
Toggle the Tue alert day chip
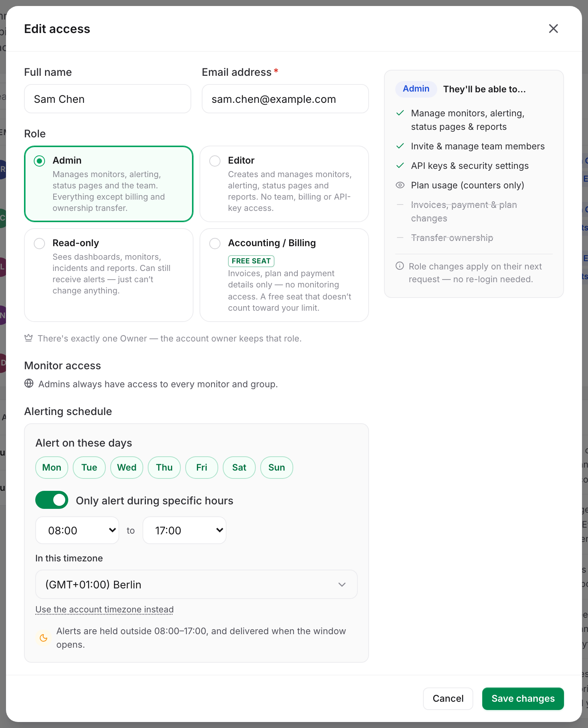click(x=89, y=468)
